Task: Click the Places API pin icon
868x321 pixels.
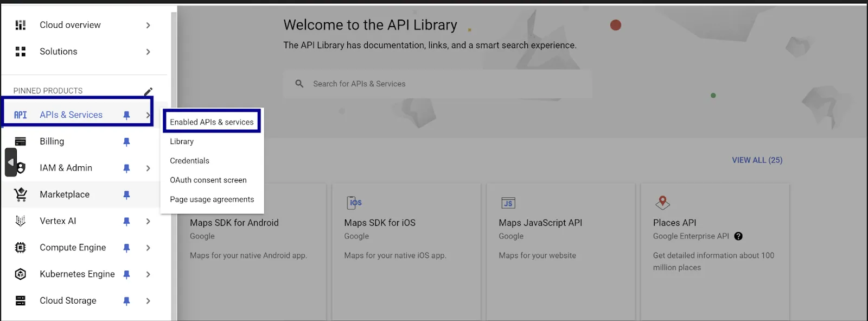Action: pyautogui.click(x=662, y=203)
